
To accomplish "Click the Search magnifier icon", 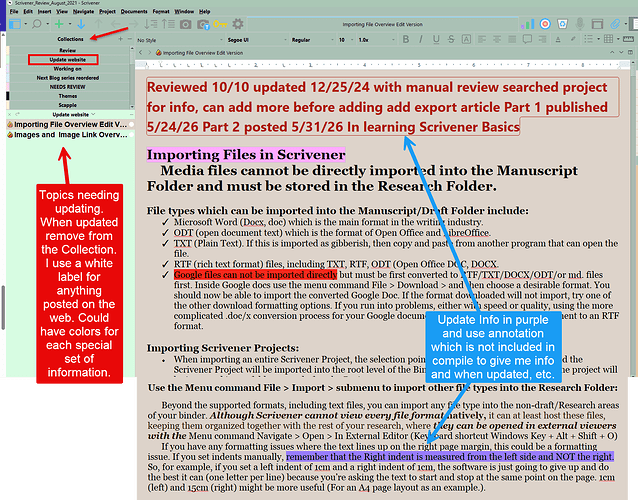I will tap(37, 24).
